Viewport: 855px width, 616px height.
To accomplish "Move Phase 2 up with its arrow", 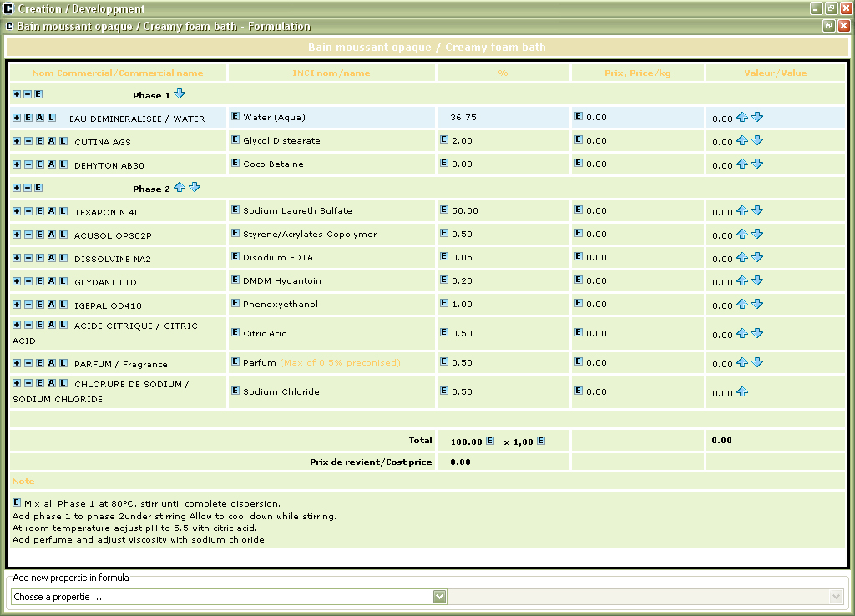I will [x=180, y=188].
